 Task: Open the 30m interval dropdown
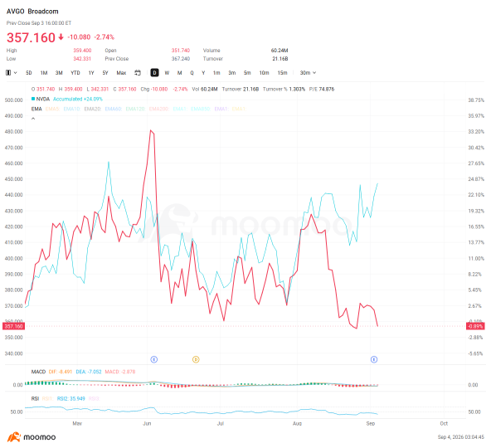click(x=308, y=73)
